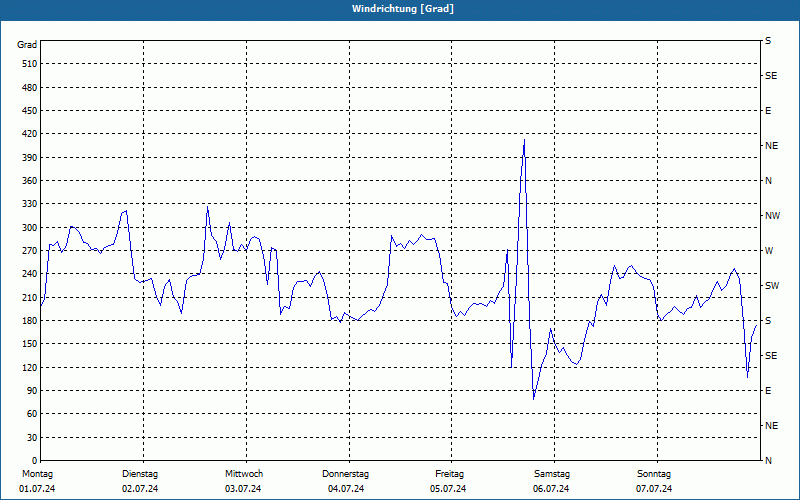
Task: Select the 360 y-axis value
Action: point(30,181)
